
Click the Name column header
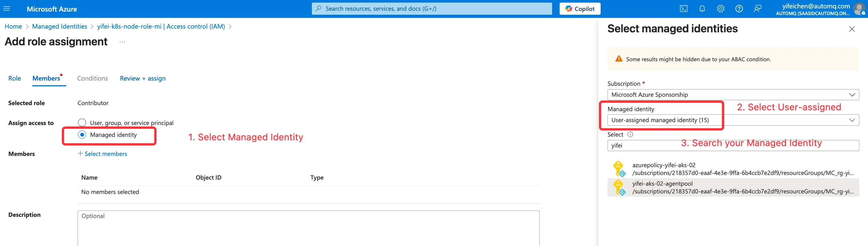(x=89, y=177)
